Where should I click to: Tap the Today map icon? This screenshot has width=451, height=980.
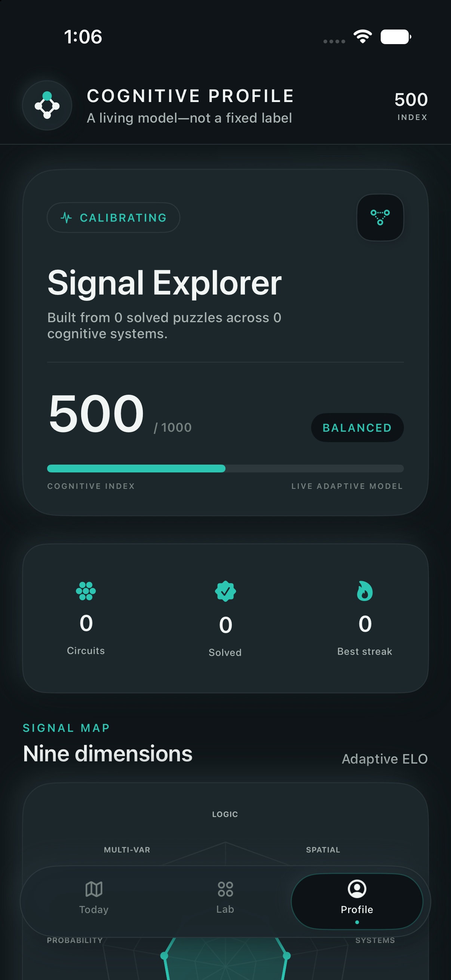point(93,889)
